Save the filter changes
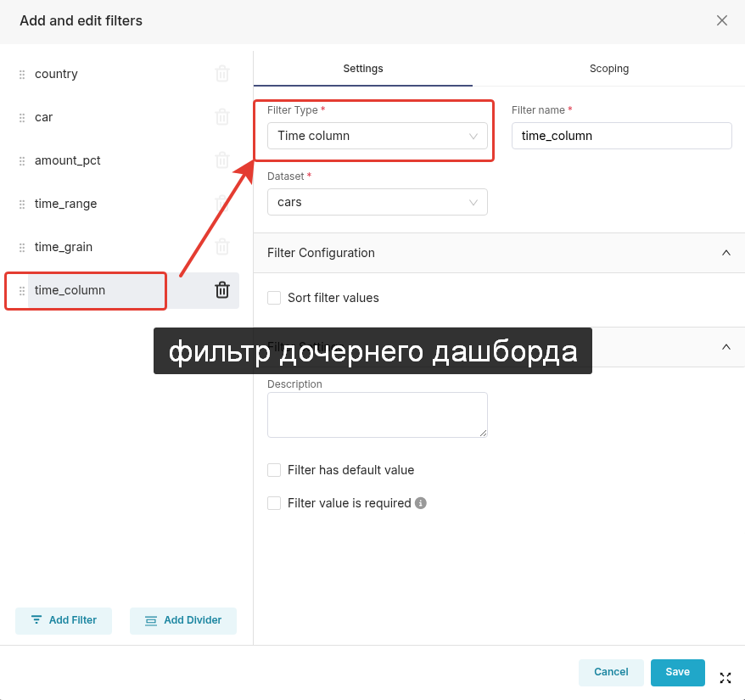The height and width of the screenshot is (700, 745). (x=677, y=672)
